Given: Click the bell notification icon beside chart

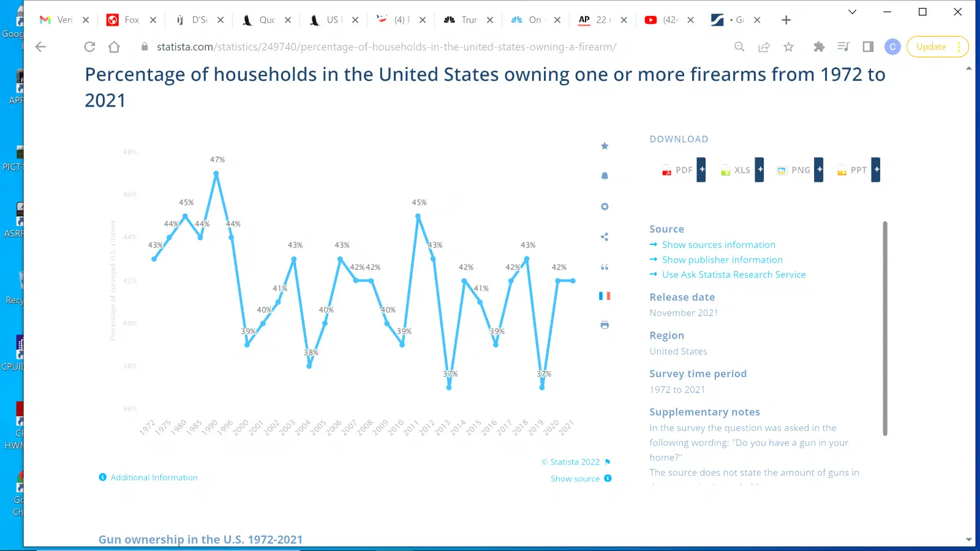Looking at the screenshot, I should tap(605, 176).
